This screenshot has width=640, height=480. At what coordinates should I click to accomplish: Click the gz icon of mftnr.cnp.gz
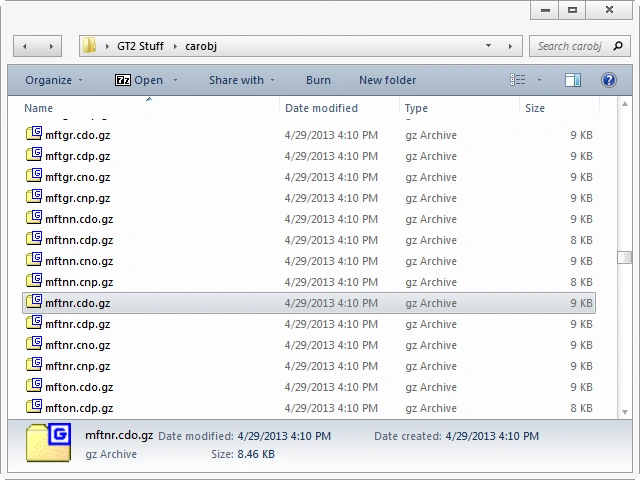34,364
